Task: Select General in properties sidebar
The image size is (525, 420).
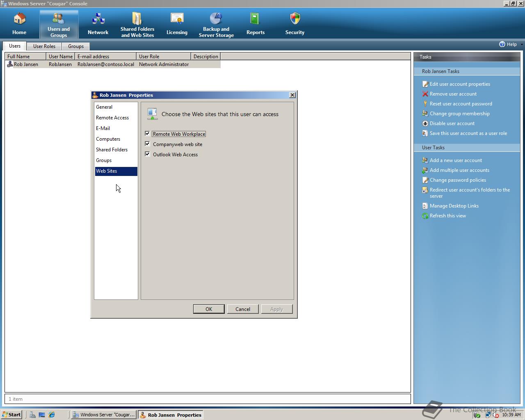Action: tap(116, 107)
